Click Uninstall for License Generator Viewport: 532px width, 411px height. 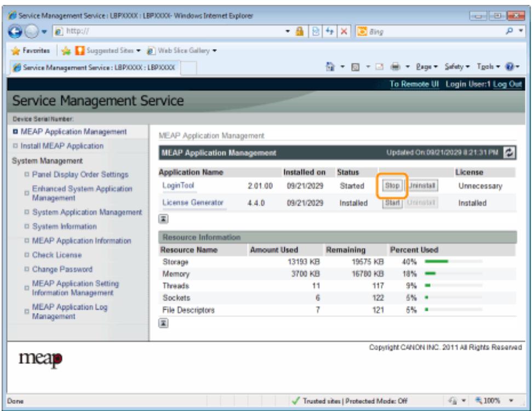pos(421,202)
